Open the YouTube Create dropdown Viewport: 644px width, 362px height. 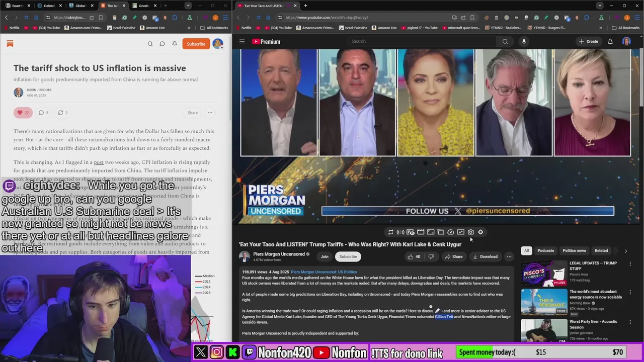pos(588,42)
